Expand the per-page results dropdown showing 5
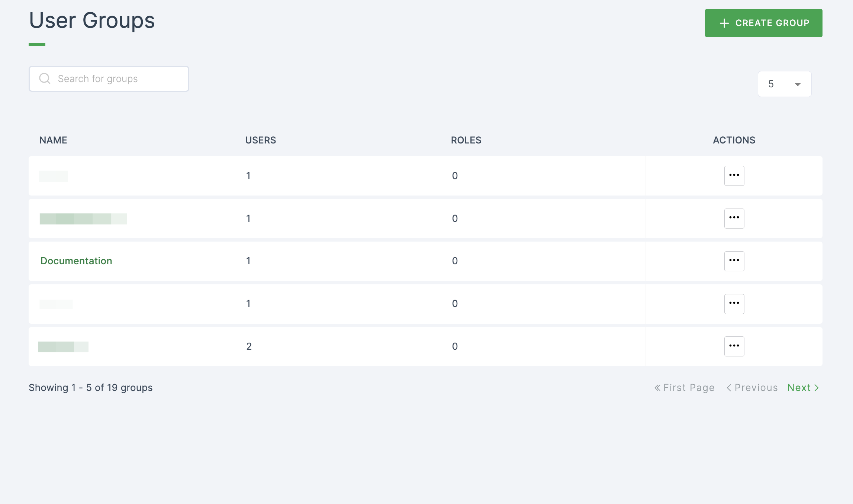Screen dimensions: 853x504 [783, 84]
